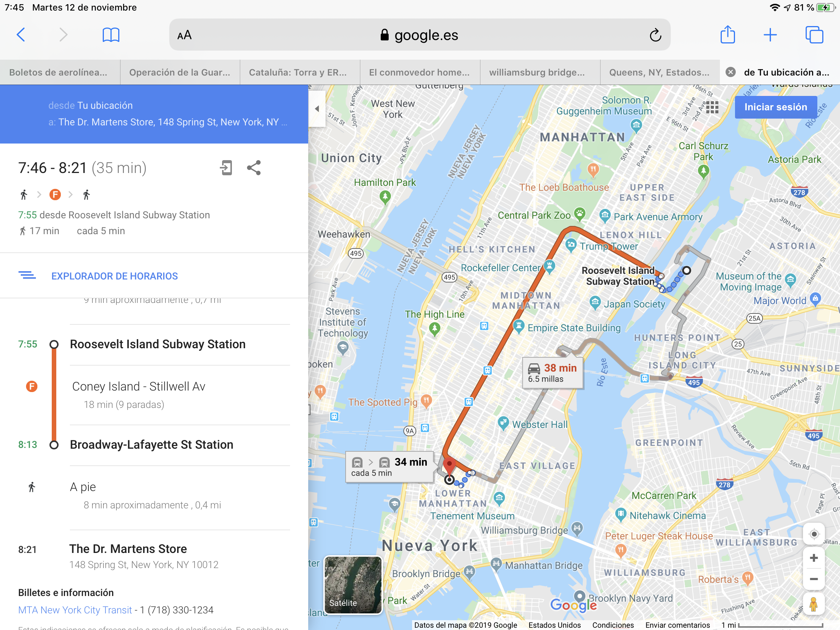Open the Safari tab overview

[x=814, y=35]
